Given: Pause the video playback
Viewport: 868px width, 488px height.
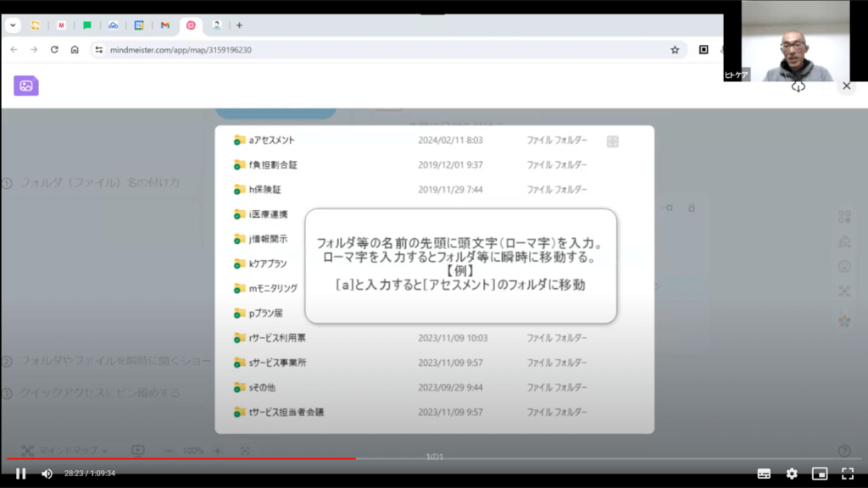Looking at the screenshot, I should click(21, 473).
